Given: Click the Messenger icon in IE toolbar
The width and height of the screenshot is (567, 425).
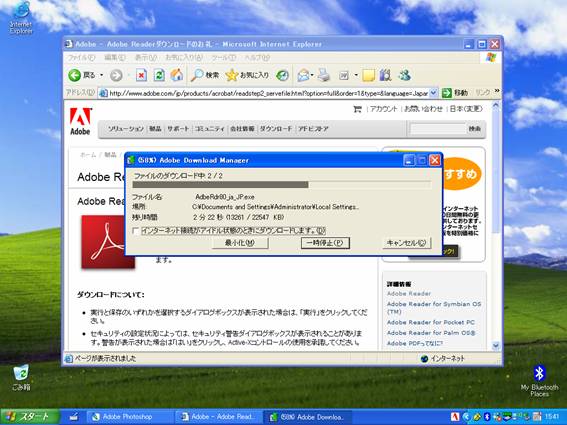Looking at the screenshot, I should point(404,75).
